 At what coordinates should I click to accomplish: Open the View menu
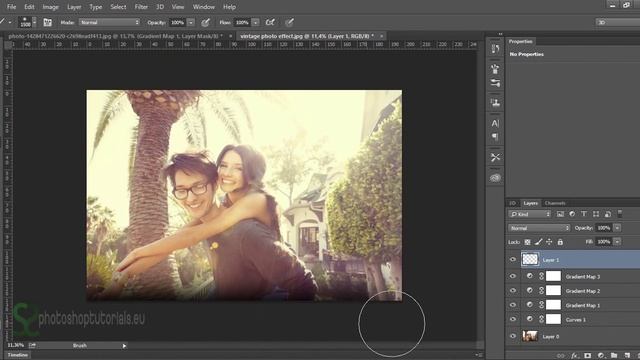point(178,7)
